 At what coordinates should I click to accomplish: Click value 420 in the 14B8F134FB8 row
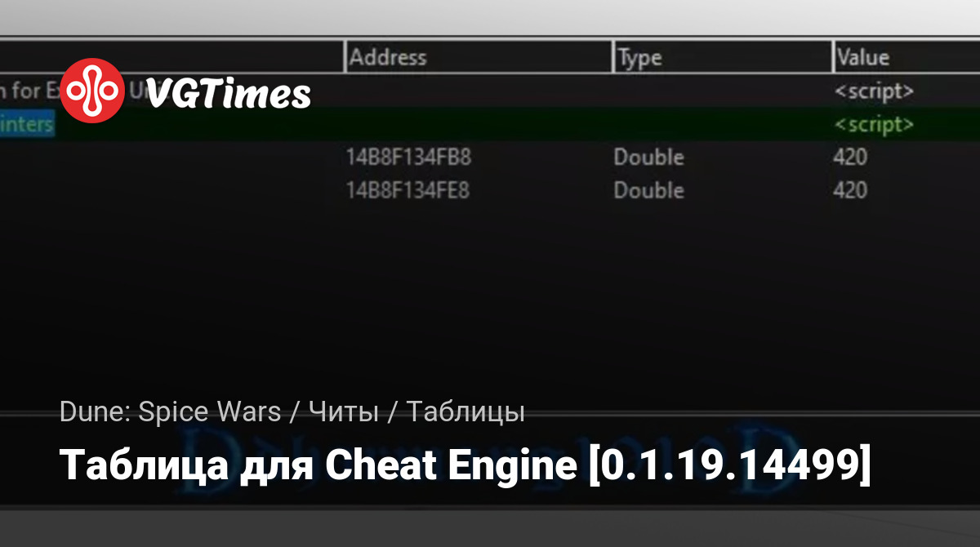tap(850, 157)
